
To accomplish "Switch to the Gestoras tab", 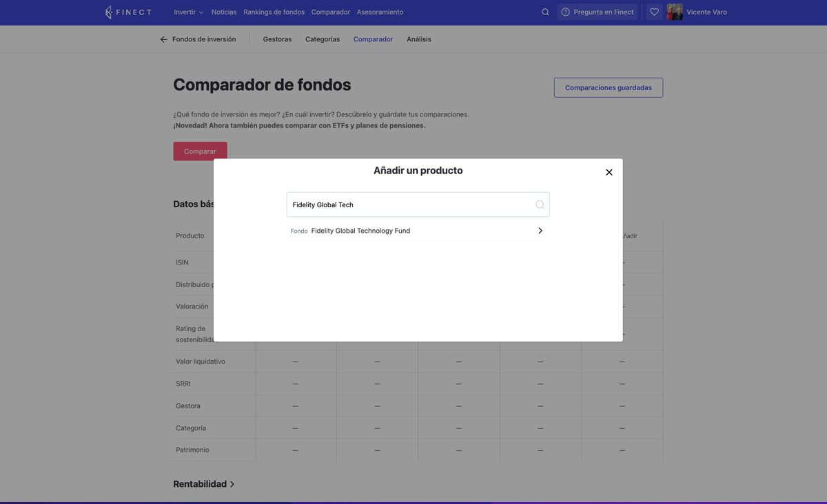I will (x=277, y=39).
